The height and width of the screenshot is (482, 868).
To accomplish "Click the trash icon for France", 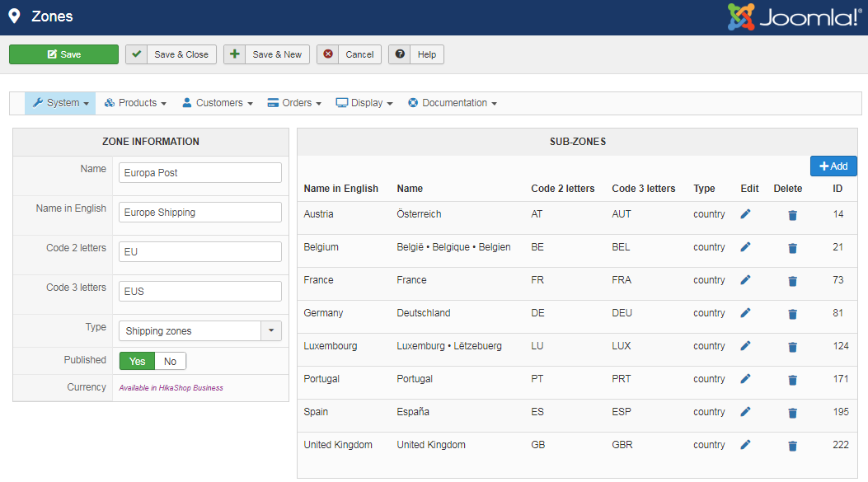I will click(792, 281).
